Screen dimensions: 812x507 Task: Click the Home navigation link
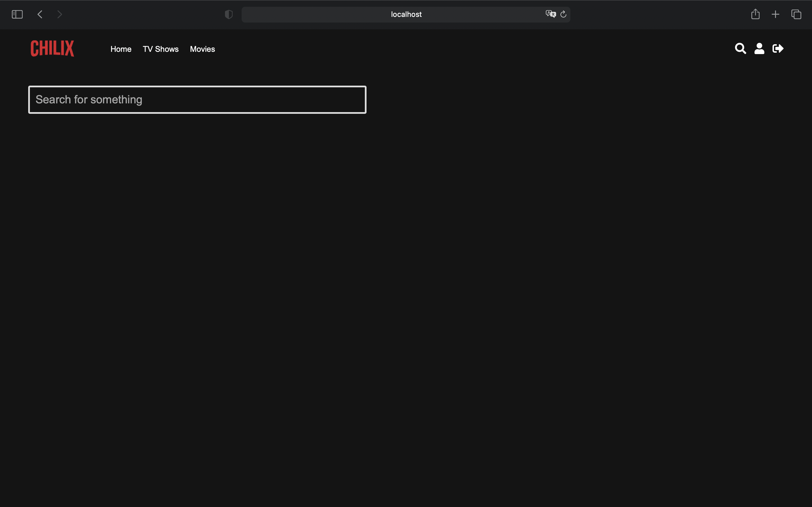(x=121, y=49)
